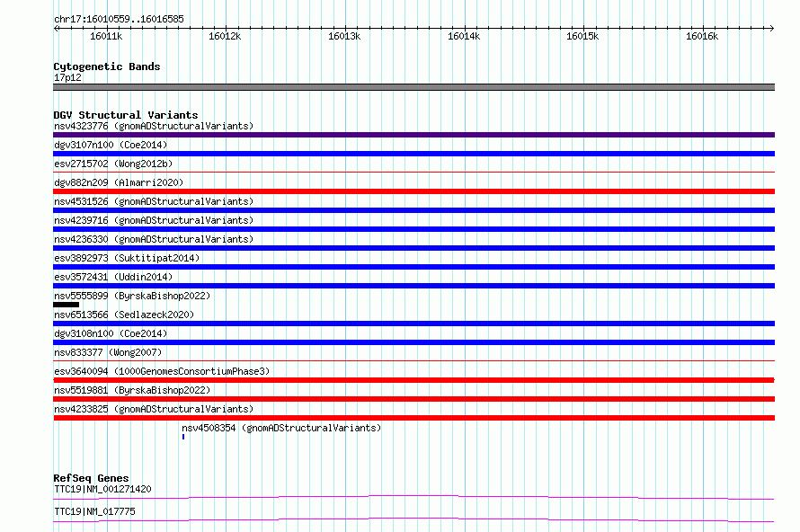Open TTC19|NM_001271420 transcript label
Viewport: 800px width, 532px height.
point(102,489)
